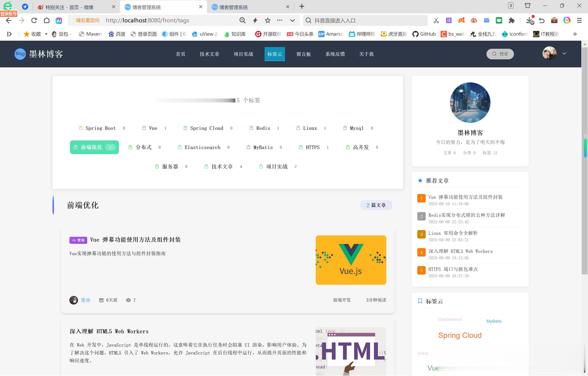The image size is (588, 376).
Task: Click the browser refresh icon
Action: coord(34,21)
